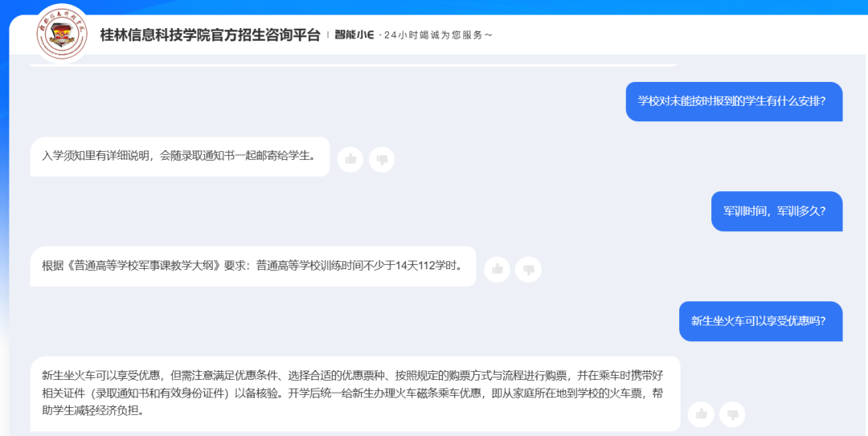Like the answer about the admission notice mailing
868x436 pixels.
tap(350, 159)
